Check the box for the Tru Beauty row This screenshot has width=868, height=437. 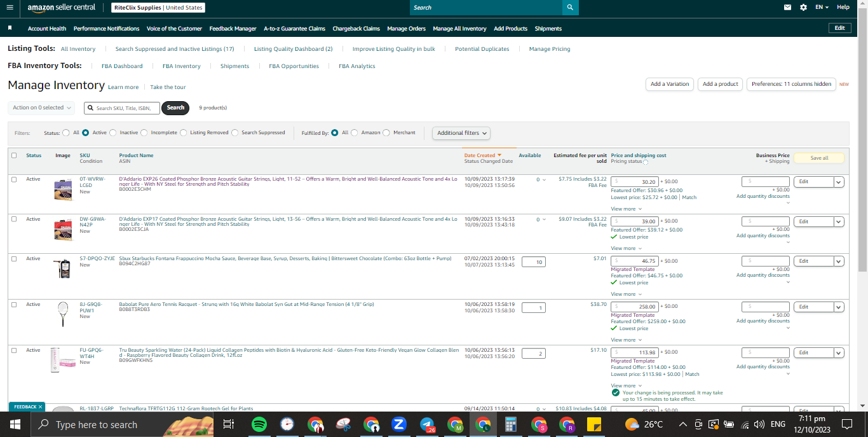coord(14,350)
